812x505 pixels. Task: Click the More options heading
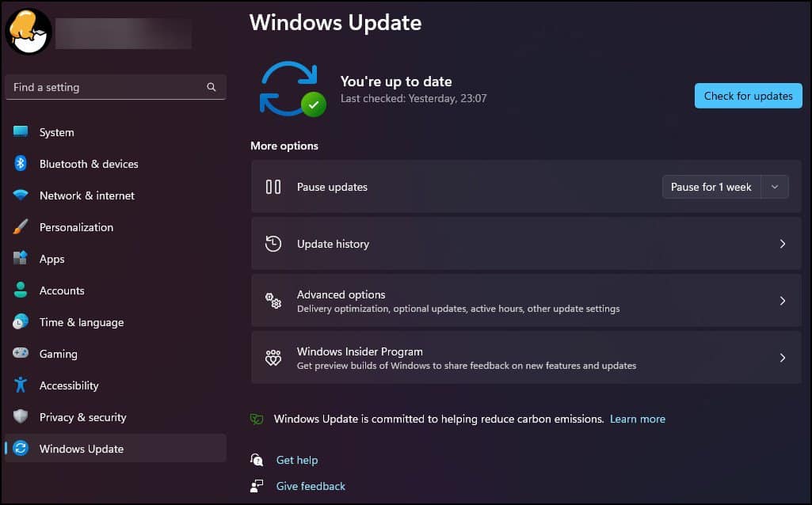(x=284, y=146)
